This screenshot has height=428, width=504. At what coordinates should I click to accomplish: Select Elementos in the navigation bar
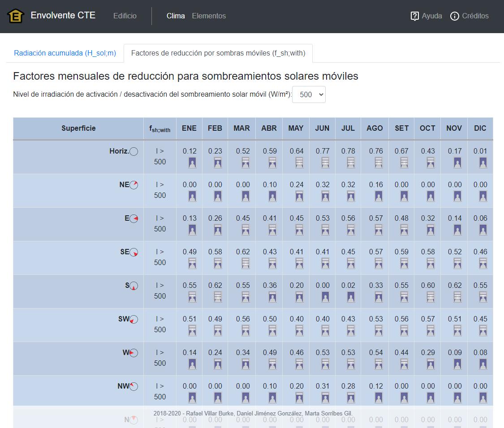pyautogui.click(x=209, y=16)
